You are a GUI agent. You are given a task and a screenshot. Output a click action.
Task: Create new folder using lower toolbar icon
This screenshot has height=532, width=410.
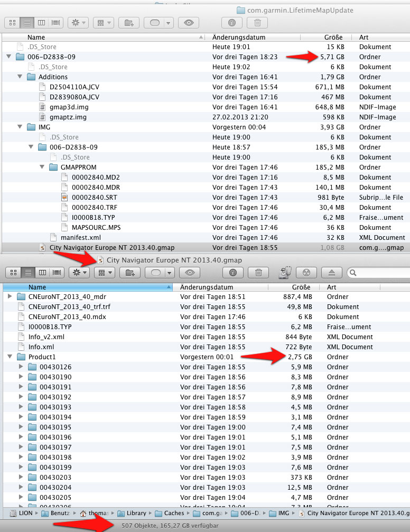(129, 273)
